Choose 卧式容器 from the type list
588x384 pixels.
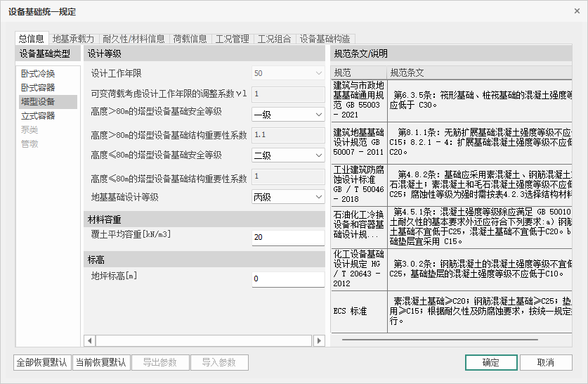tap(38, 88)
